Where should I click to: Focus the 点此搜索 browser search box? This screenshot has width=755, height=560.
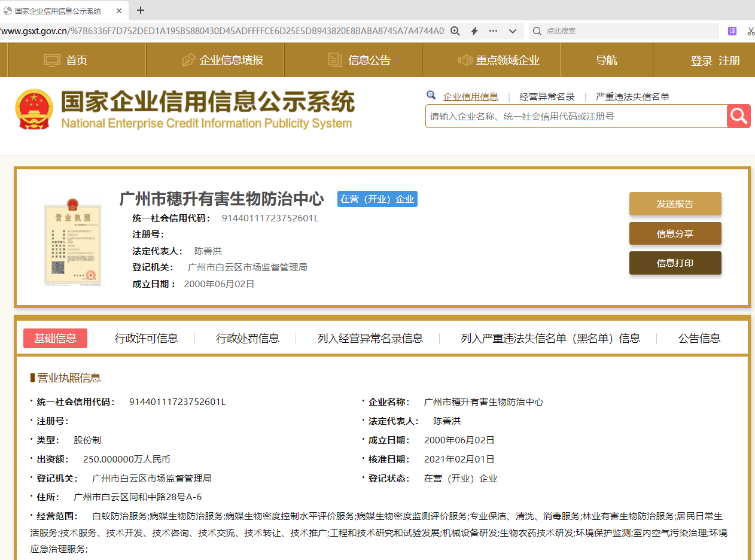click(624, 31)
